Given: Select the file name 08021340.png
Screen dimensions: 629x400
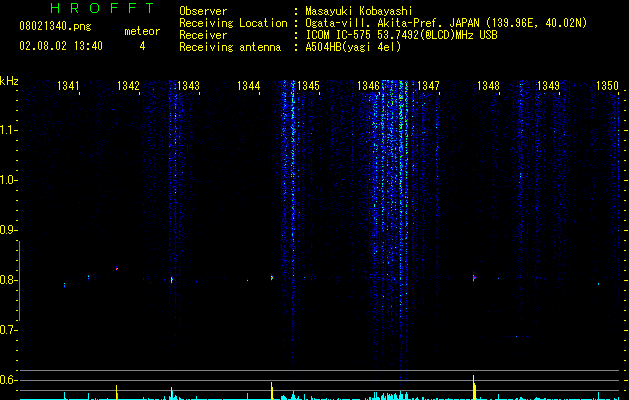Looking at the screenshot, I should click(x=55, y=27).
